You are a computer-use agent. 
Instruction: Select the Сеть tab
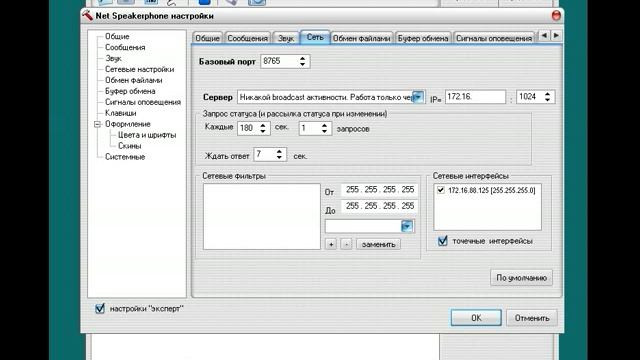click(315, 37)
